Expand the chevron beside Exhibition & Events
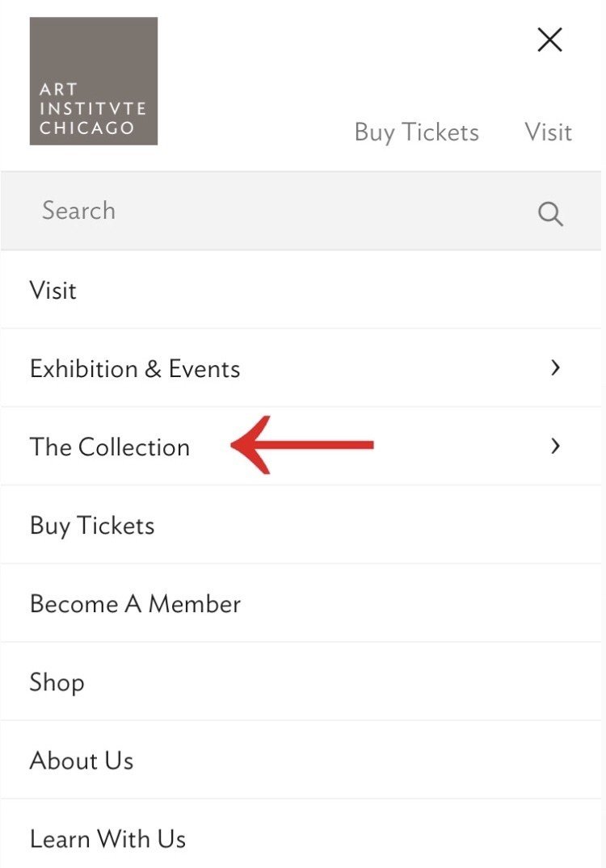 [x=555, y=367]
